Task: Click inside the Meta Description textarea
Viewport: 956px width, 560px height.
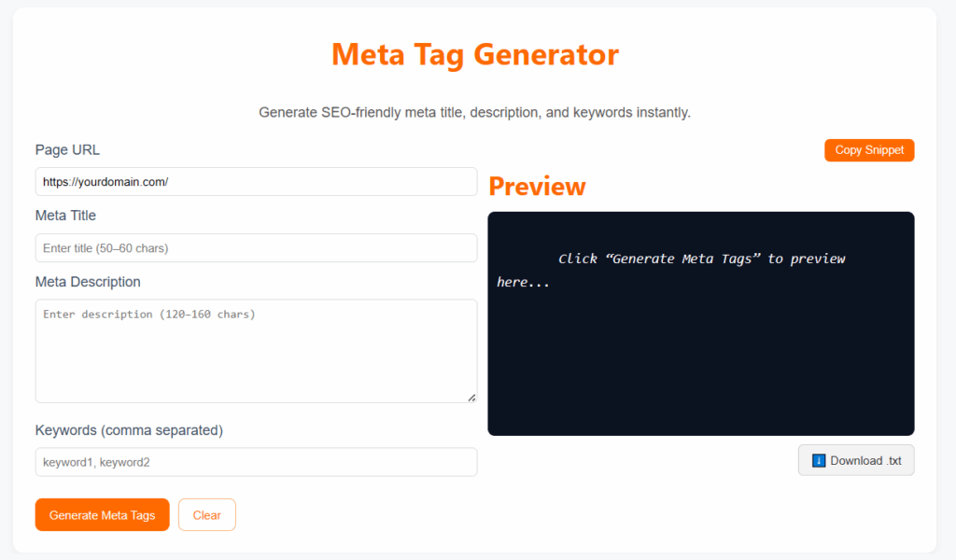Action: click(256, 350)
